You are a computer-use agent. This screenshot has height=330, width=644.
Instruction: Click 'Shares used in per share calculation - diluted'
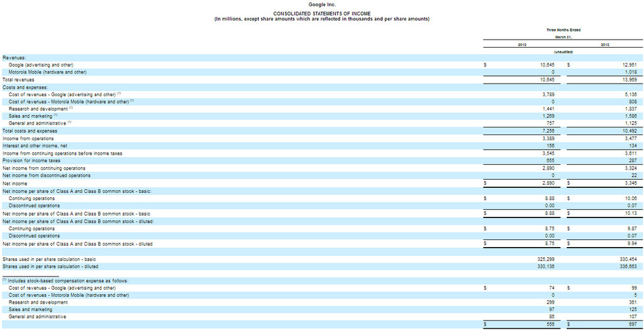50,267
